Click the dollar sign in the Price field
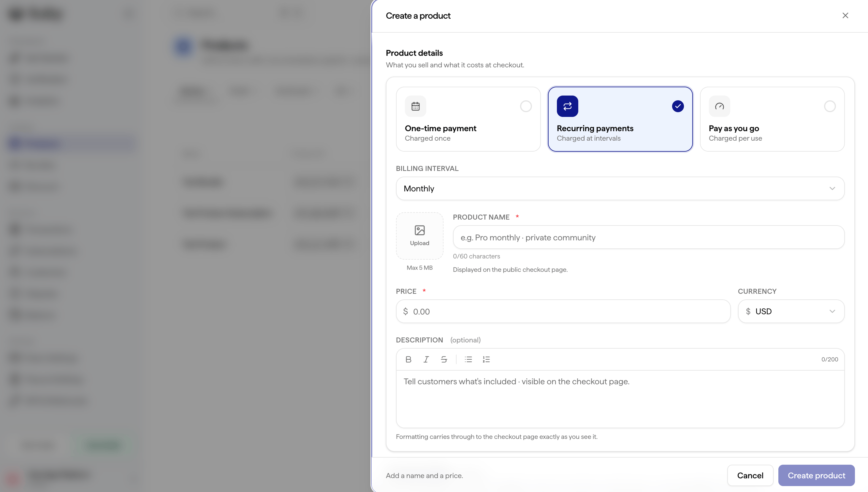The image size is (868, 492). tap(405, 311)
